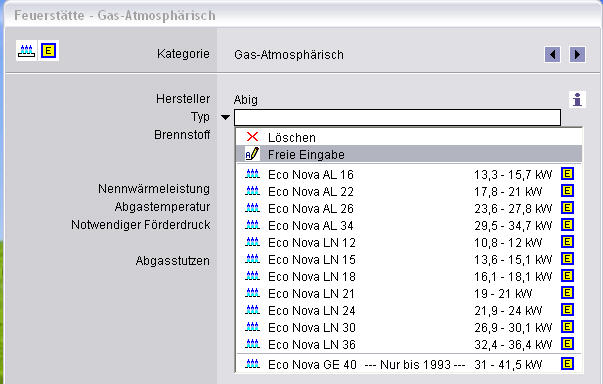The image size is (603, 384).
Task: Click burner icon of Eco Nova AL 16
Action: point(253,174)
